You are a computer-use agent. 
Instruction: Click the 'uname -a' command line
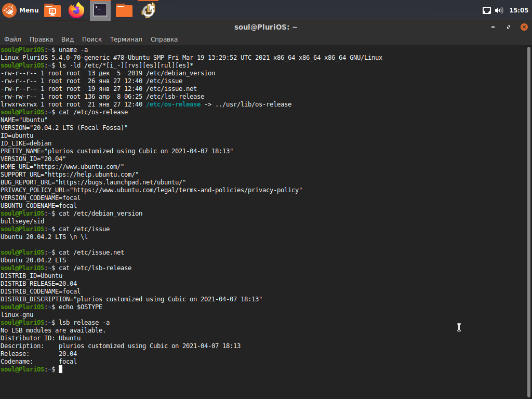point(44,50)
